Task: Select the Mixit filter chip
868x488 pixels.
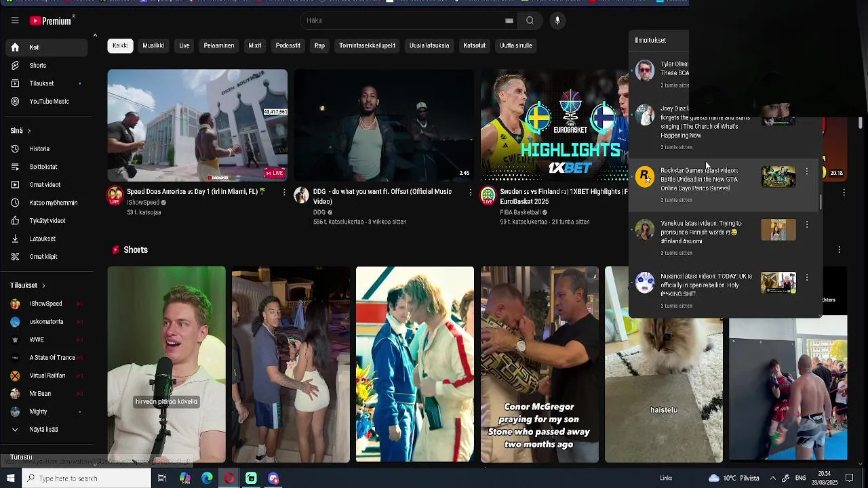Action: [x=255, y=45]
